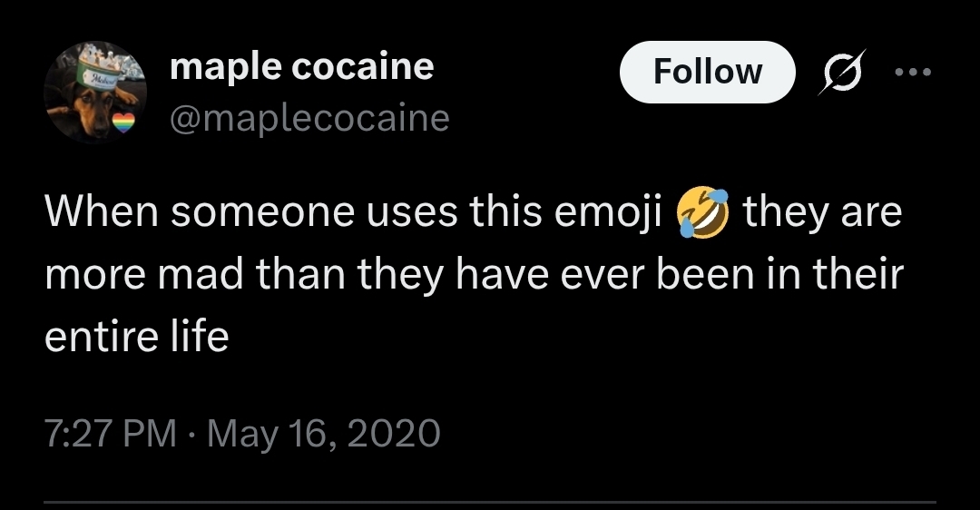Open the three-dot more options menu
980x510 pixels.
(913, 72)
